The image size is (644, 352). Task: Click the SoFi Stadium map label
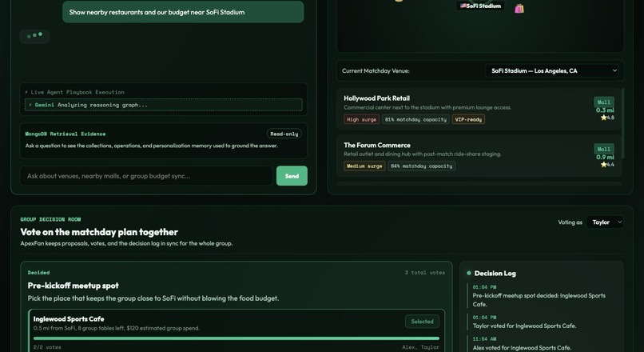pyautogui.click(x=480, y=6)
